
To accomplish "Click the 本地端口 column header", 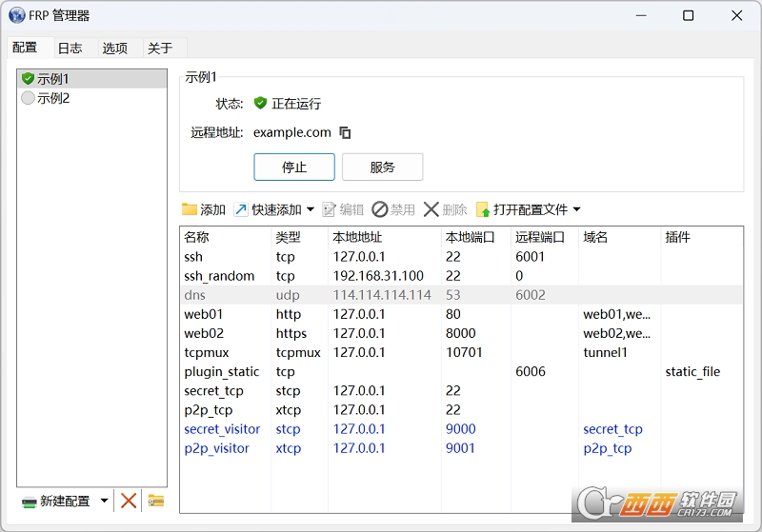I will coord(475,237).
